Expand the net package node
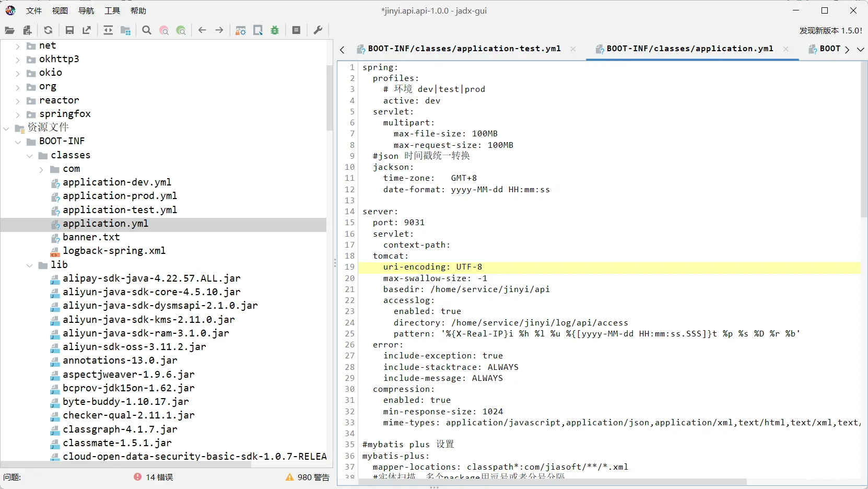Screen dimensions: 868x489 [18, 46]
